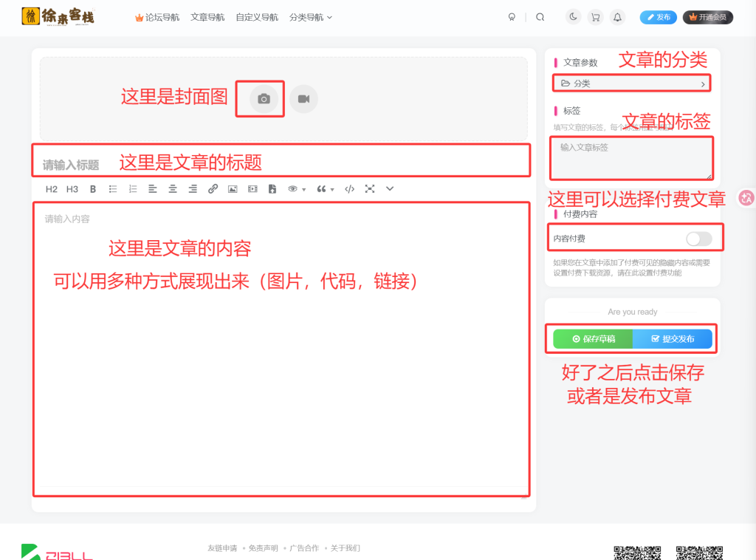Open the 论坛导航 menu item
Screen dimensions: 756x560
pyautogui.click(x=157, y=18)
